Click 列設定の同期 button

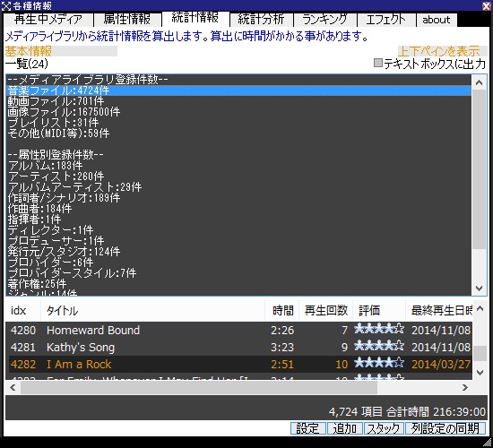point(445,428)
